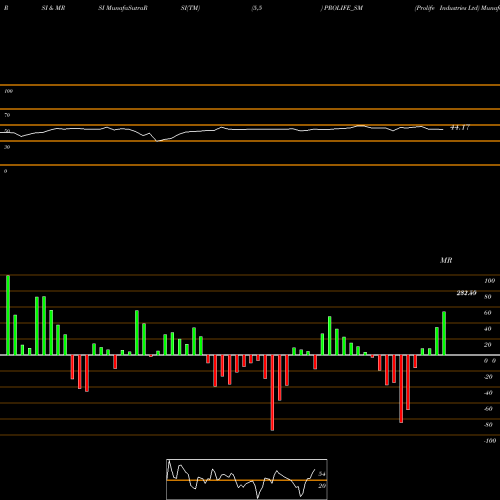The image size is (500, 500).
Task: Click the (5,5 parameter text in header
Action: point(257,8)
